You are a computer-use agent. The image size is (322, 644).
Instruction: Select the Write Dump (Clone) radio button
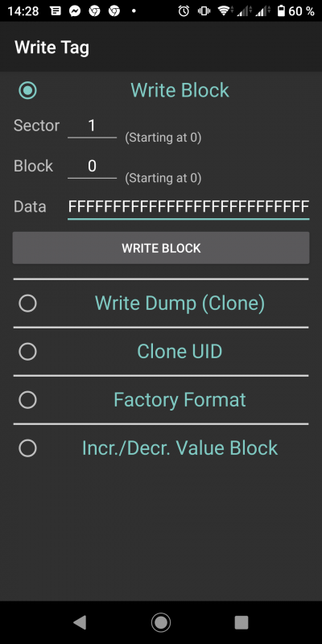[27, 303]
